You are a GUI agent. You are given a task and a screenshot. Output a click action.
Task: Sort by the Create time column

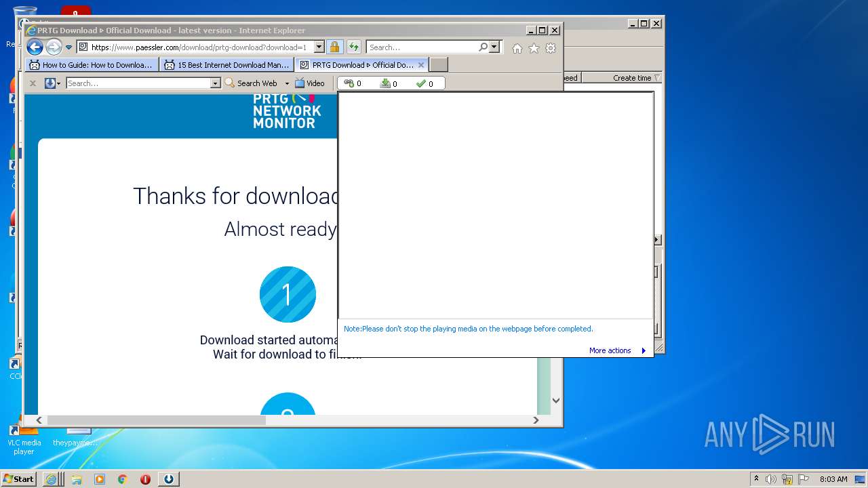coord(632,78)
